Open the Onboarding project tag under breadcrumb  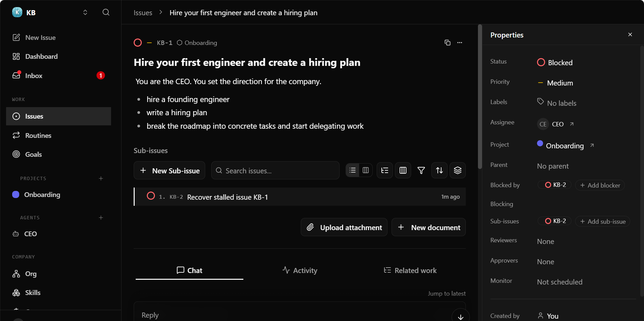click(197, 43)
